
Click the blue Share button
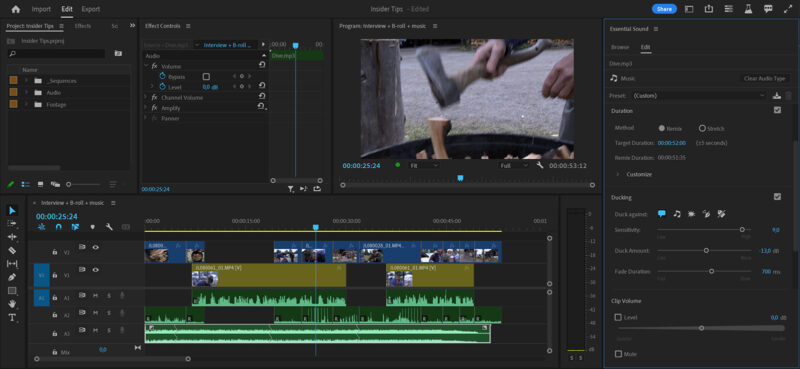point(664,9)
